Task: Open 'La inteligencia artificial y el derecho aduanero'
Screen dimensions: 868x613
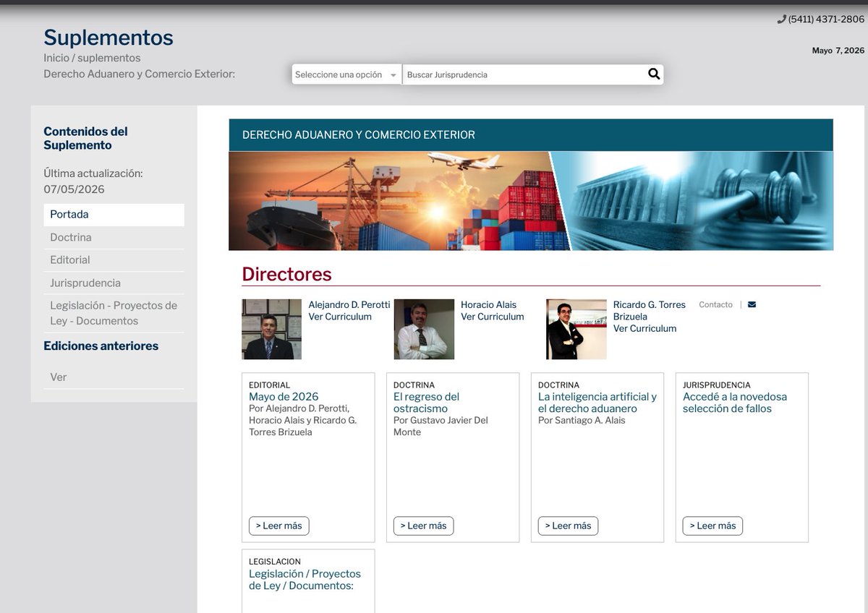Action: [597, 403]
